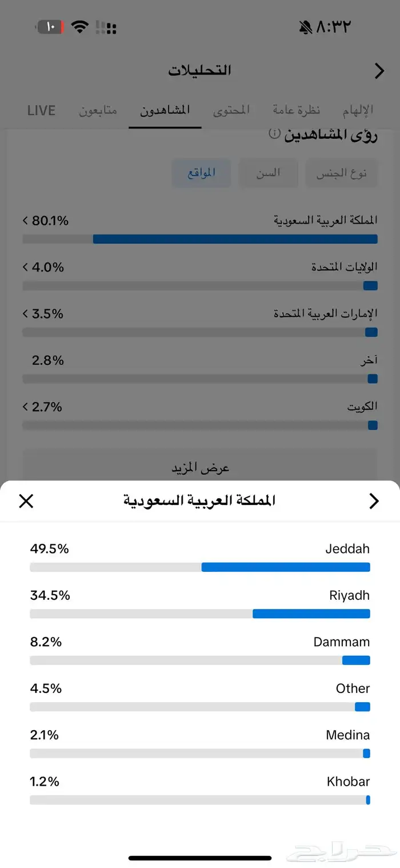Tap the عرض المزيد button
The height and width of the screenshot is (868, 400).
[x=200, y=467]
